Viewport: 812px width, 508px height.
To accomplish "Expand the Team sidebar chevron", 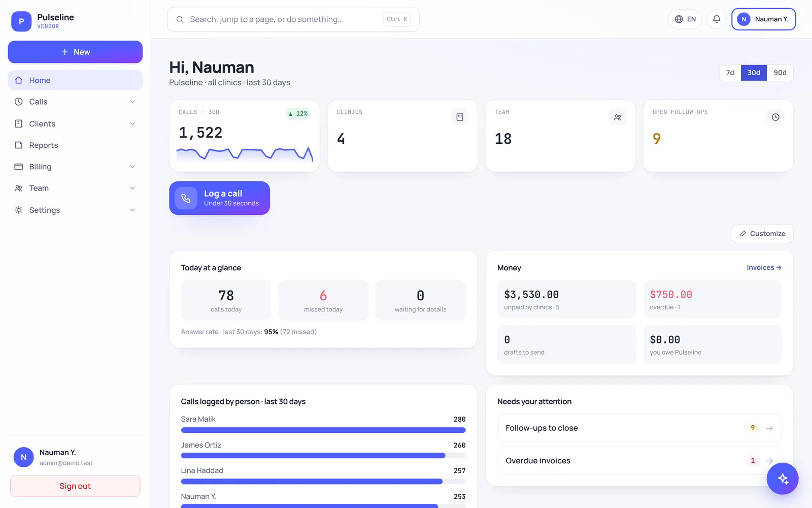I will [132, 188].
